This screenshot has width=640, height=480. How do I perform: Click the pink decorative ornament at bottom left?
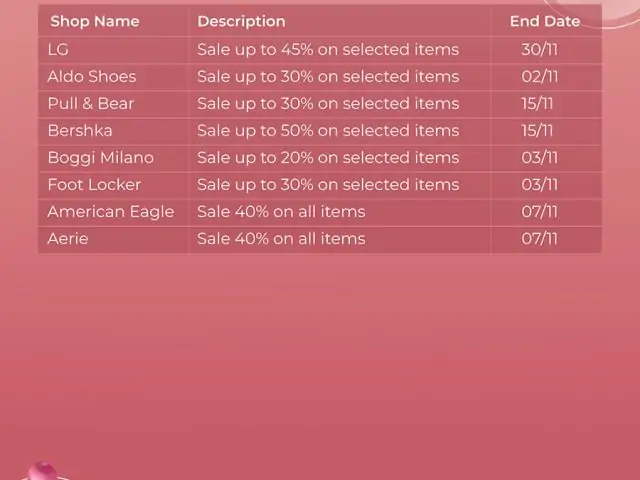pos(43,471)
